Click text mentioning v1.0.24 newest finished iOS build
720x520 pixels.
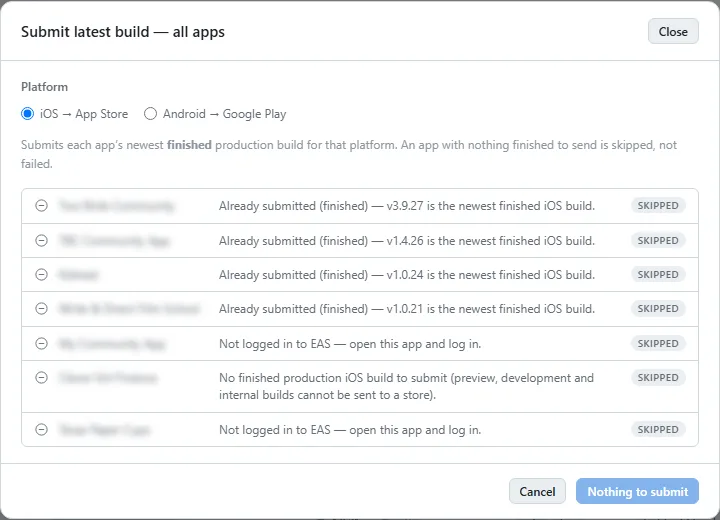(x=407, y=275)
